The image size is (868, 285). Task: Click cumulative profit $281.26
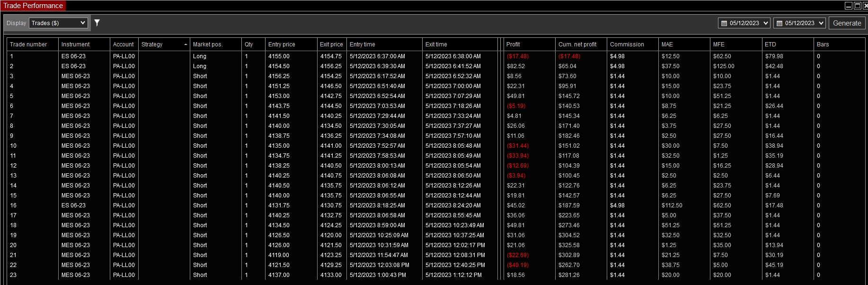569,275
